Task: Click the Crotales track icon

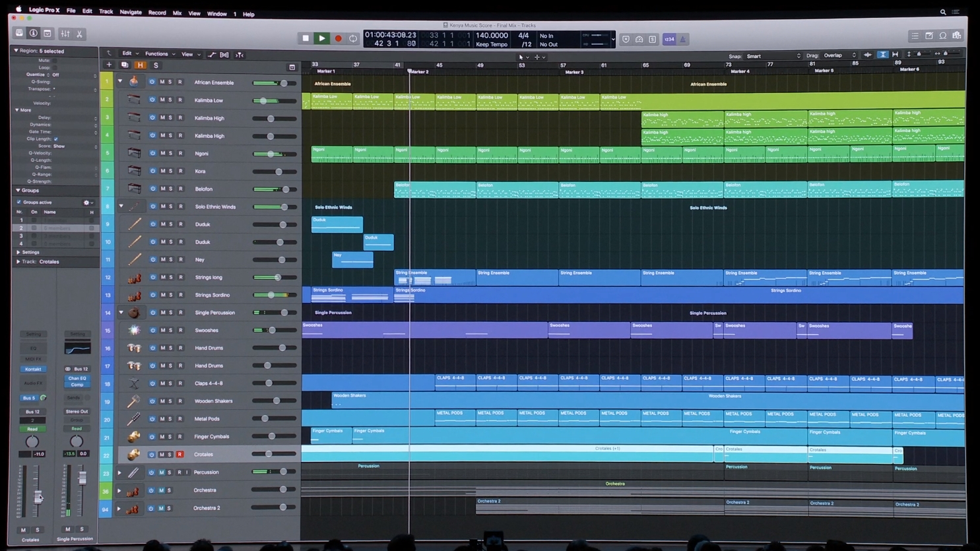Action: click(x=134, y=454)
